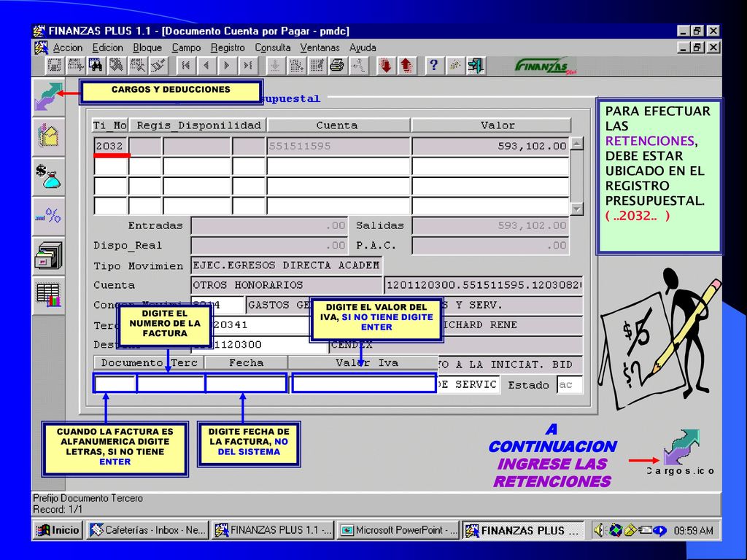Screen dimensions: 747x560
Task: Click the 09:59 AM system clock
Action: (693, 531)
